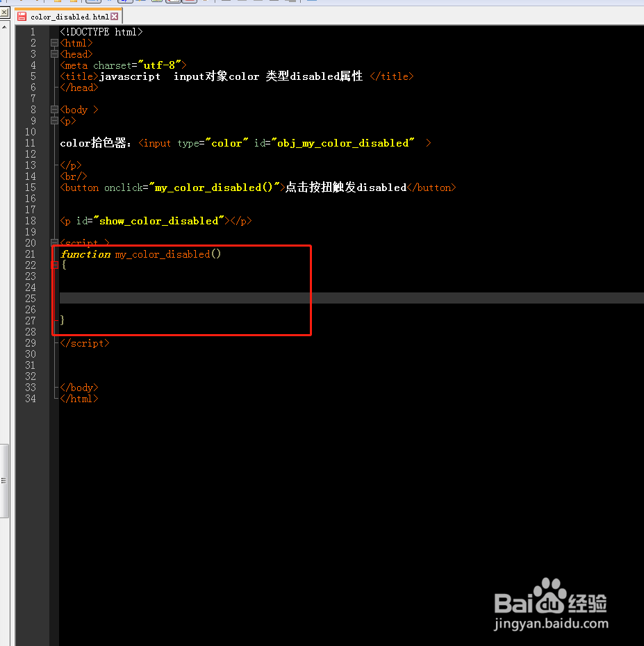644x646 pixels.
Task: Click the <!DOCTYPE html> declaration
Action: (101, 32)
